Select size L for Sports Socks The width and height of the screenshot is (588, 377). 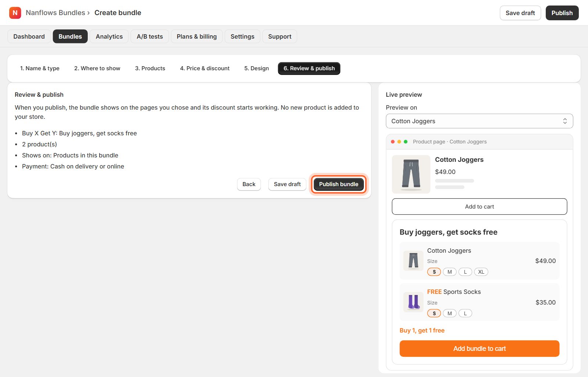[x=465, y=313]
